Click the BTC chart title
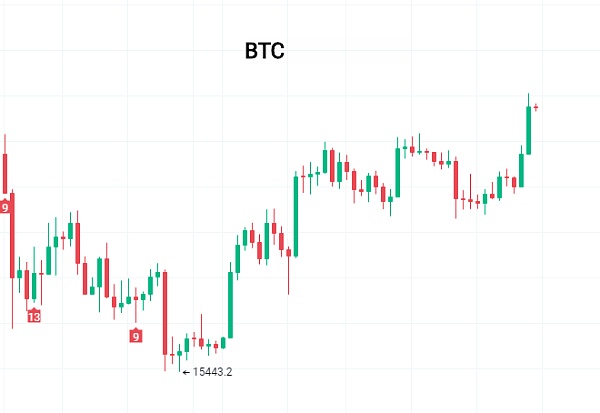The width and height of the screenshot is (600, 413). pos(265,52)
